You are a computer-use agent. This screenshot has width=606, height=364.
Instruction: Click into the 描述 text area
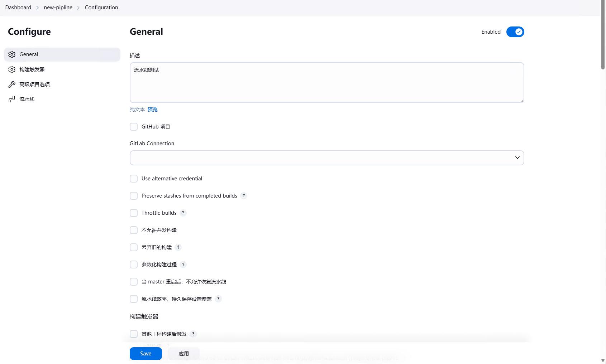[x=327, y=83]
